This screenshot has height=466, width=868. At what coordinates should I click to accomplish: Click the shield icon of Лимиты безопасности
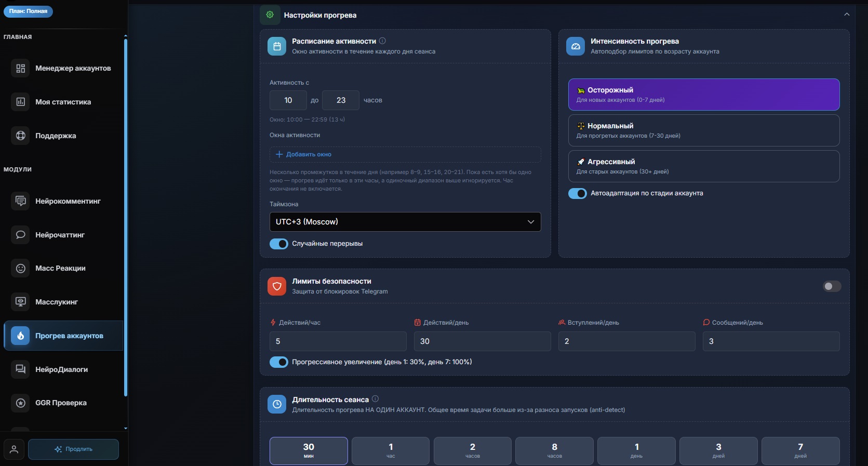click(277, 286)
